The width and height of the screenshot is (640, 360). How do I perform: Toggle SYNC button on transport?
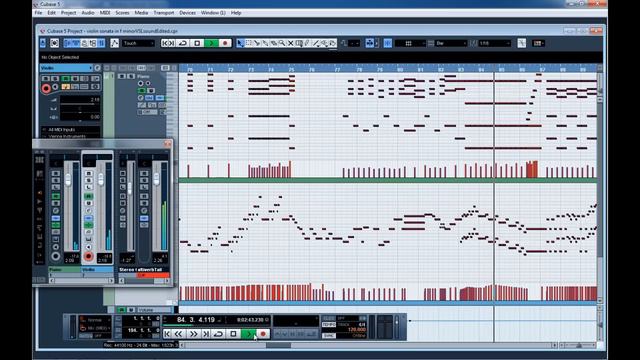click(329, 336)
